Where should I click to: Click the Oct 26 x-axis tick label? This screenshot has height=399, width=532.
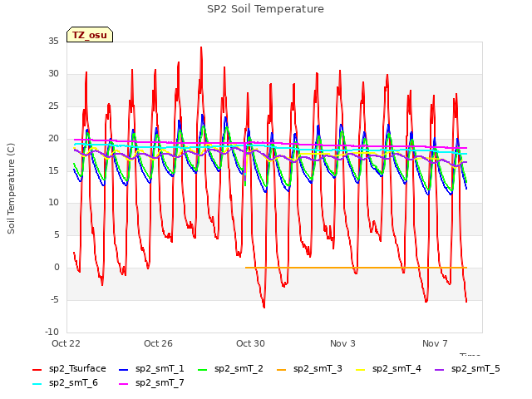158,343
